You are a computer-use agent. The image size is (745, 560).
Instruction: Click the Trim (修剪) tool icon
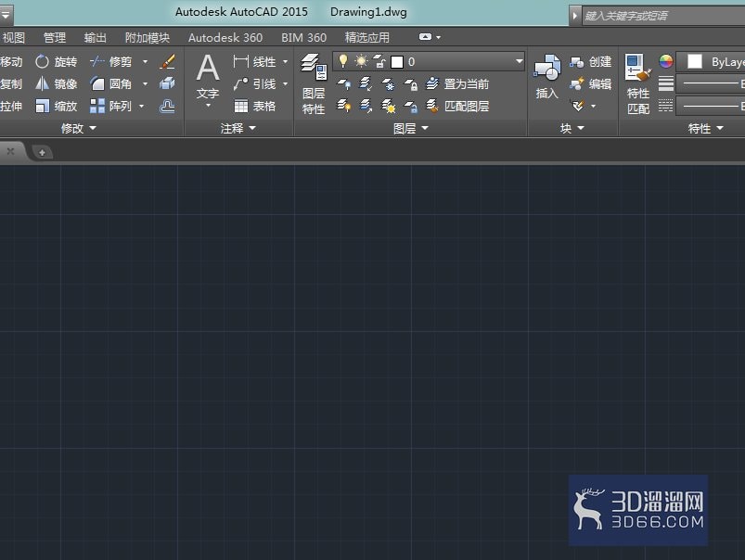point(97,61)
